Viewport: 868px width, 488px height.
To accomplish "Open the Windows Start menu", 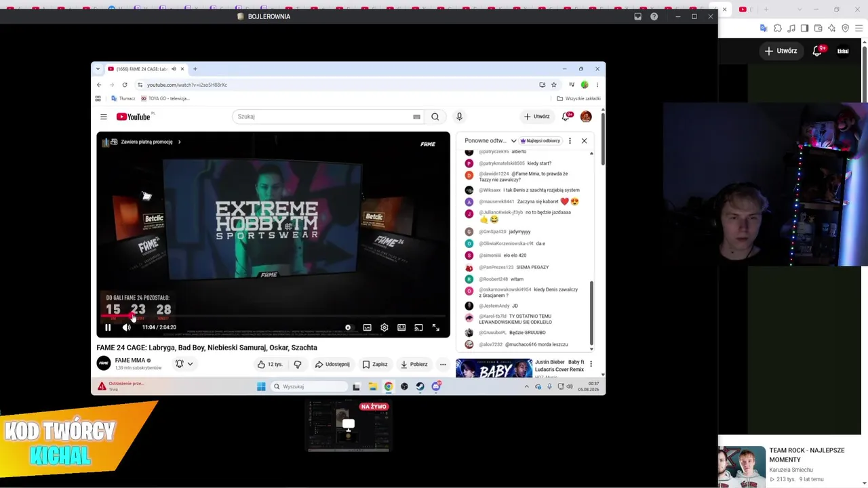I will pos(261,386).
